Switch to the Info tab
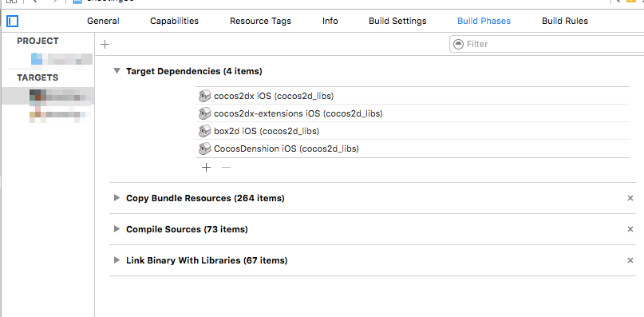This screenshot has width=644, height=317. point(330,21)
